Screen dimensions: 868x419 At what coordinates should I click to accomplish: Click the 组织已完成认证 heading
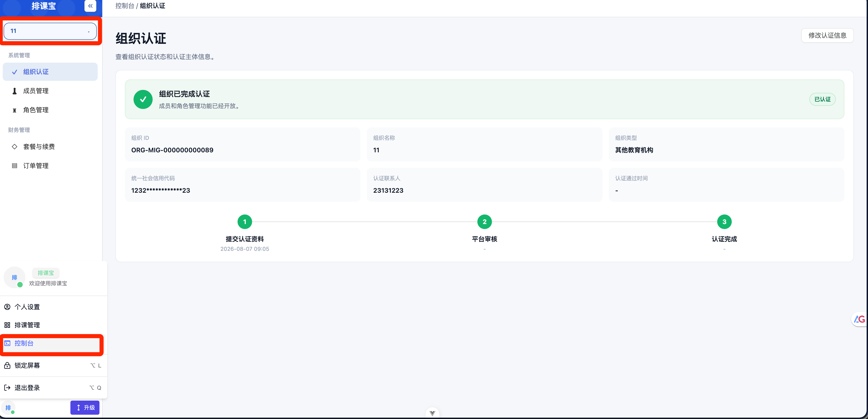pyautogui.click(x=184, y=94)
